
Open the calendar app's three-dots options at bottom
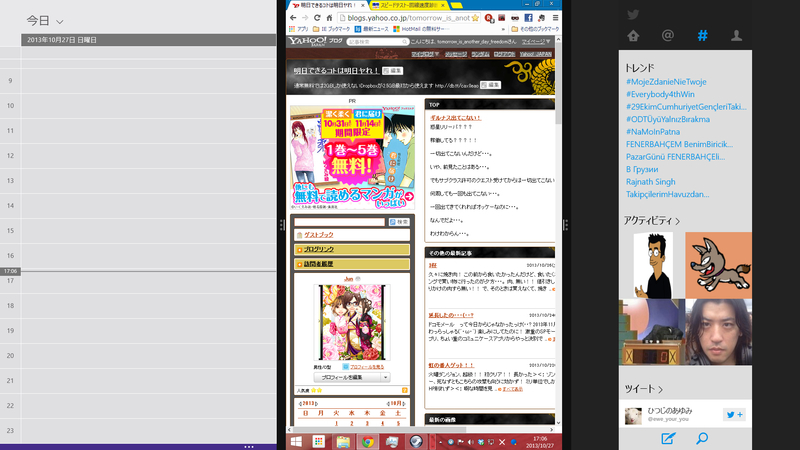point(248,446)
